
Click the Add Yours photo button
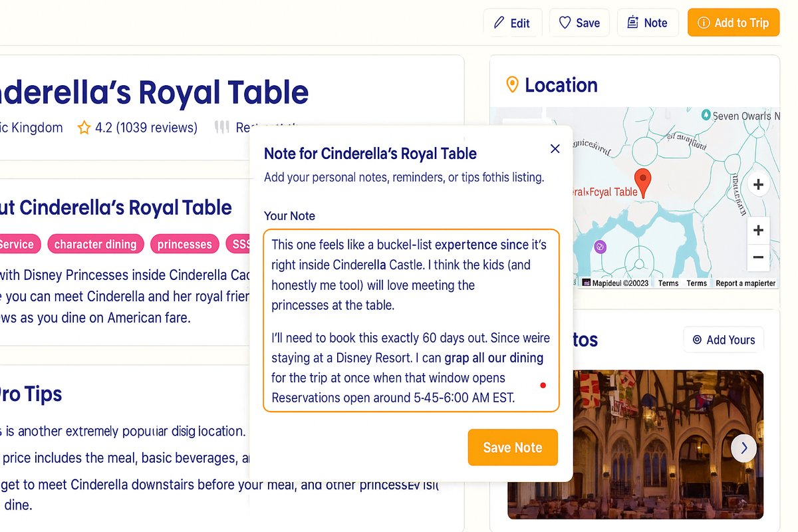[724, 340]
